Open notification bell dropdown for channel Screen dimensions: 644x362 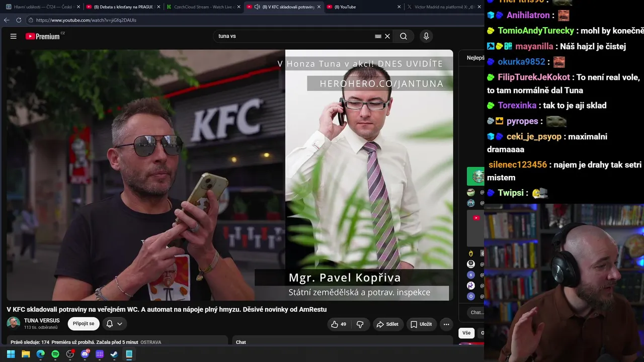tap(114, 324)
